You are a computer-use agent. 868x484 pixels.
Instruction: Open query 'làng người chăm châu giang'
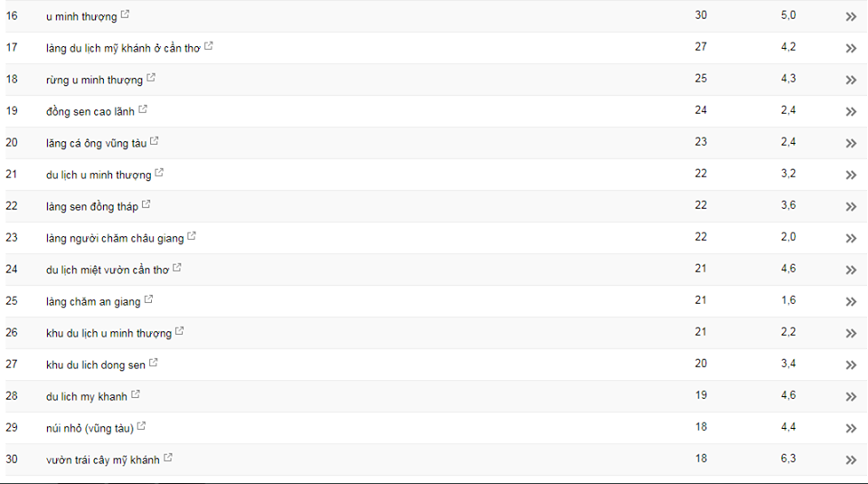pos(115,238)
